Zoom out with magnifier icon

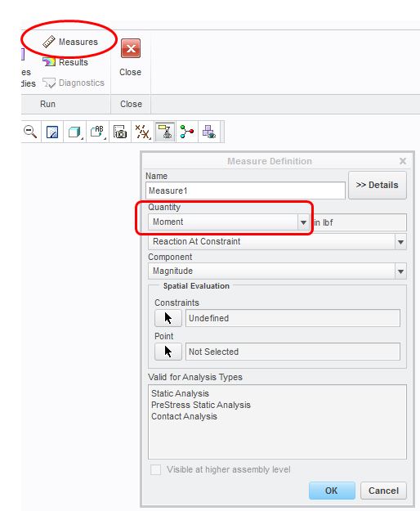click(x=30, y=132)
